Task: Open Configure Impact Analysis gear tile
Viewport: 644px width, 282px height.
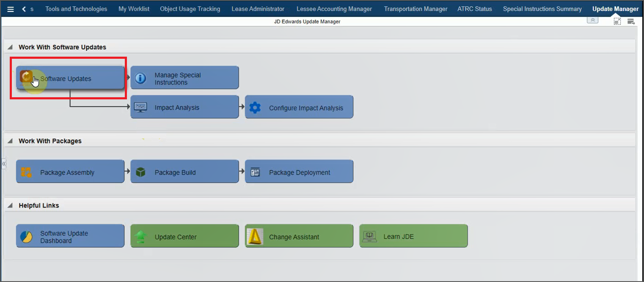Action: pos(299,107)
